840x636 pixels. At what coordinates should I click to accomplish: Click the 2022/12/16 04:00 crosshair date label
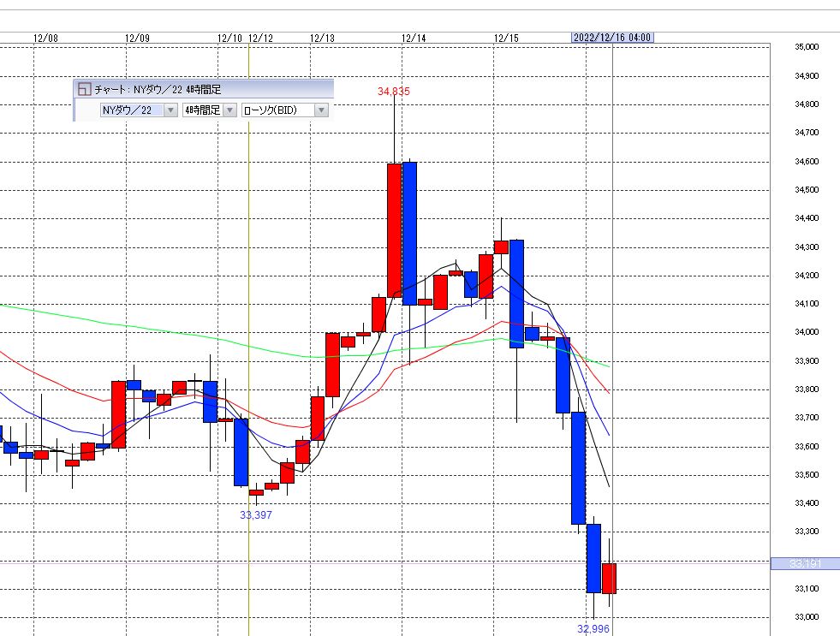(x=612, y=38)
